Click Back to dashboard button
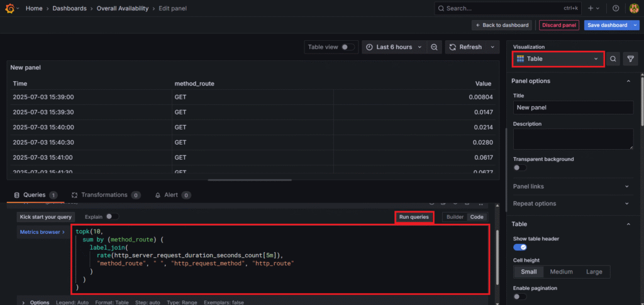Screen dimensions: 644x305 pyautogui.click(x=502, y=25)
